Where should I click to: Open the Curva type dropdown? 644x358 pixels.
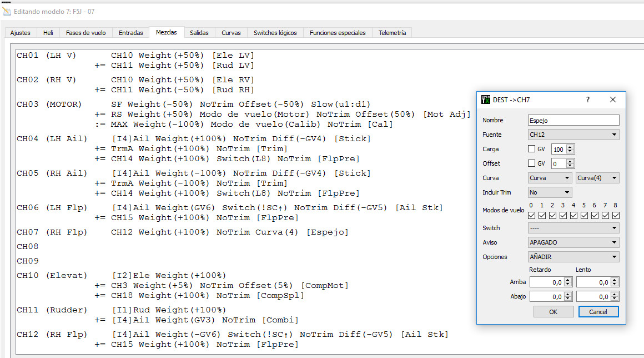point(550,178)
